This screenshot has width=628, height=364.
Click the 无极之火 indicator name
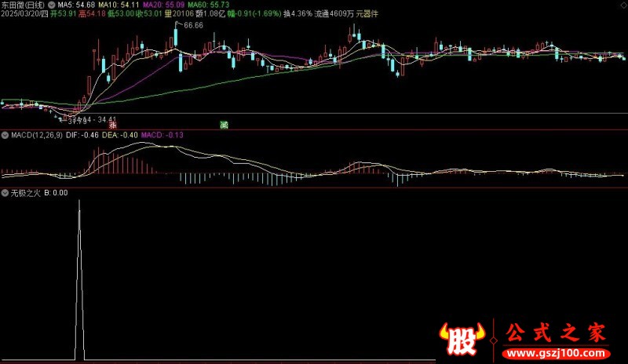tap(26, 193)
